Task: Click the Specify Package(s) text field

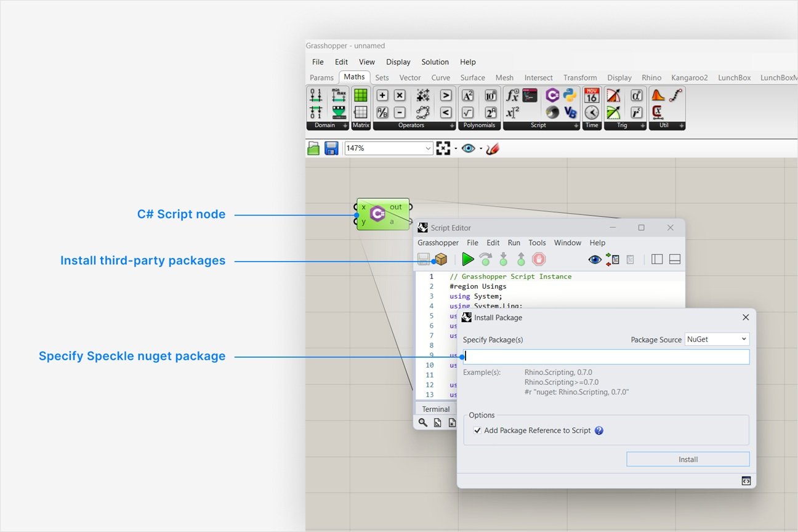Action: coord(606,357)
